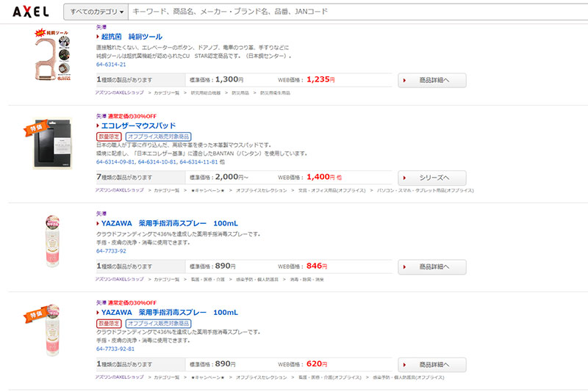This screenshot has width=588, height=392.
Task: Open product code 64-6314-10-81
Action: [157, 162]
